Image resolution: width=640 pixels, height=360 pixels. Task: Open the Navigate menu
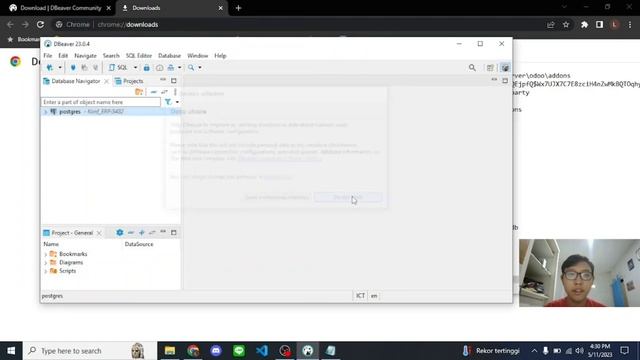[85, 56]
